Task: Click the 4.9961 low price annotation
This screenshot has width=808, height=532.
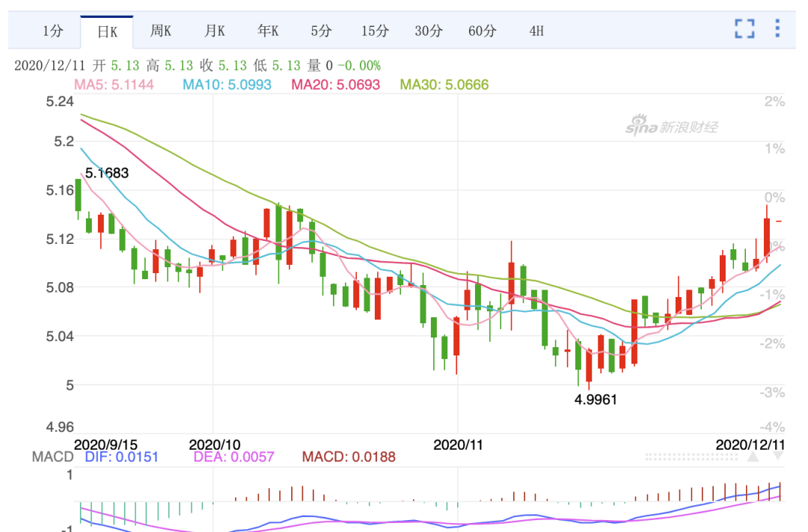Action: click(x=596, y=400)
